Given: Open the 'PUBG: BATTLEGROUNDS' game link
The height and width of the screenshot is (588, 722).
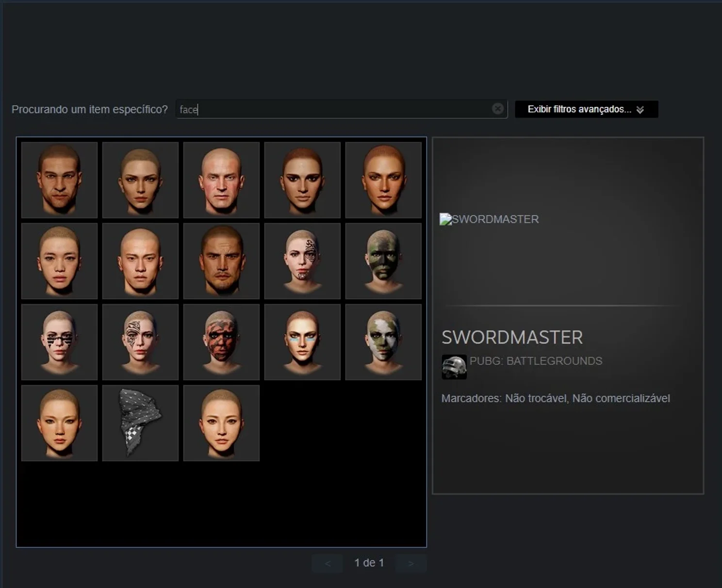Looking at the screenshot, I should coord(536,361).
